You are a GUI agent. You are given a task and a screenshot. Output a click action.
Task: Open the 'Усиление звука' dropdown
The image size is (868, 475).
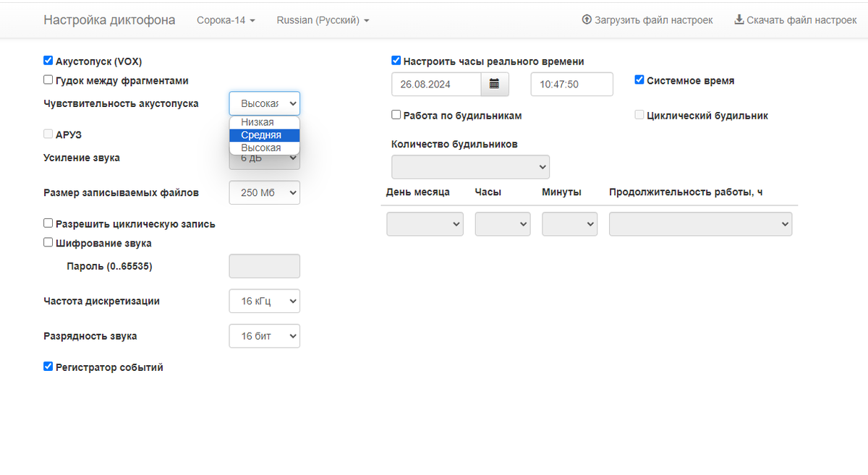(x=264, y=158)
